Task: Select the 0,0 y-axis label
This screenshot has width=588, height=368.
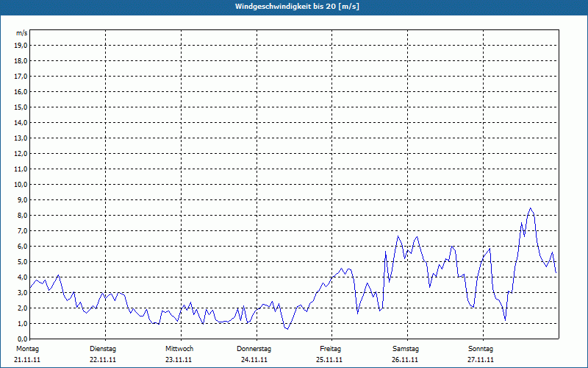Action: pos(22,339)
